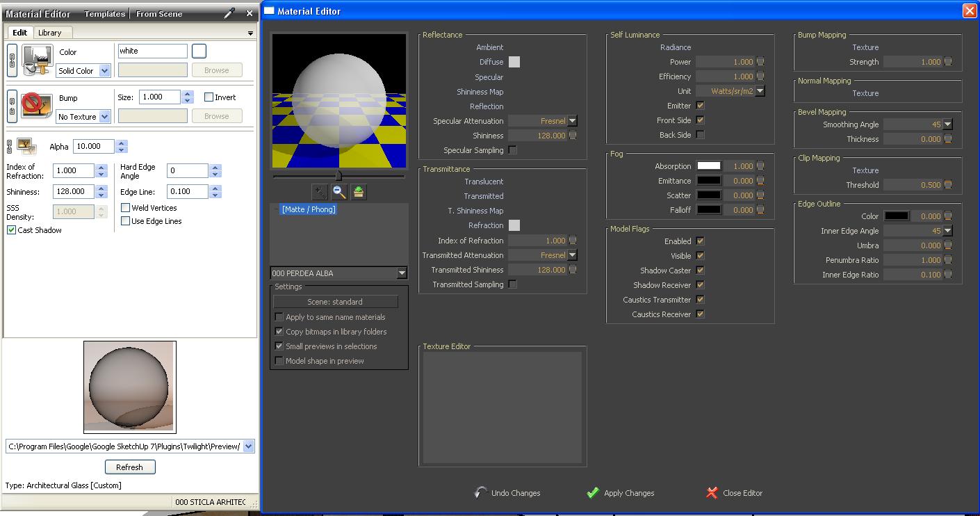Click the spinner knob beside Fog Scatter
Image resolution: width=980 pixels, height=516 pixels.
tap(760, 195)
